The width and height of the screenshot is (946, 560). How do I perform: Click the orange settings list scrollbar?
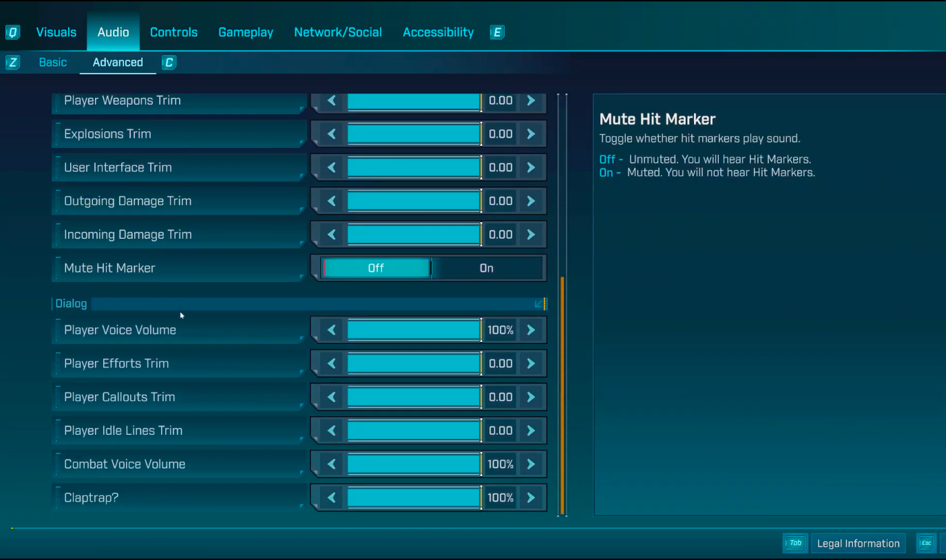563,396
